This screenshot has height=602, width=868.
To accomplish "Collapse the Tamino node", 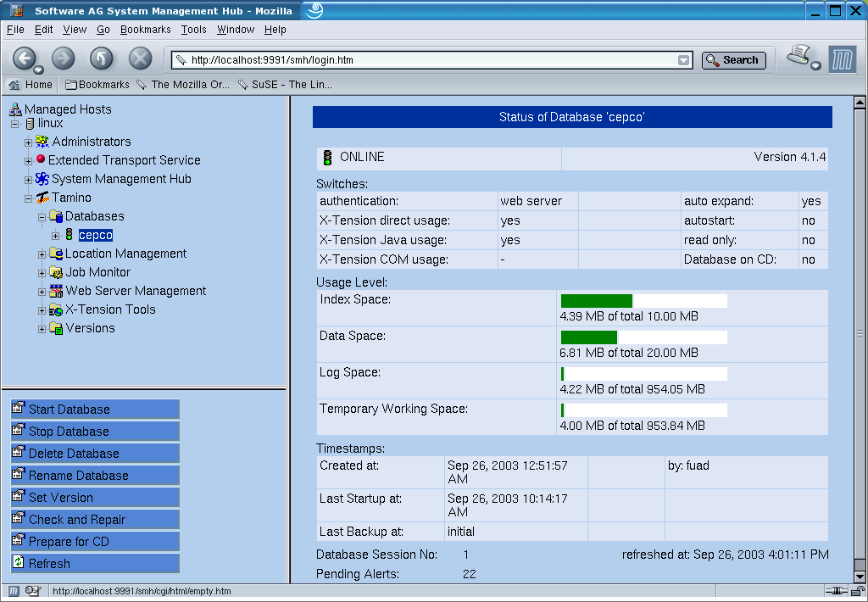I will pos(28,198).
